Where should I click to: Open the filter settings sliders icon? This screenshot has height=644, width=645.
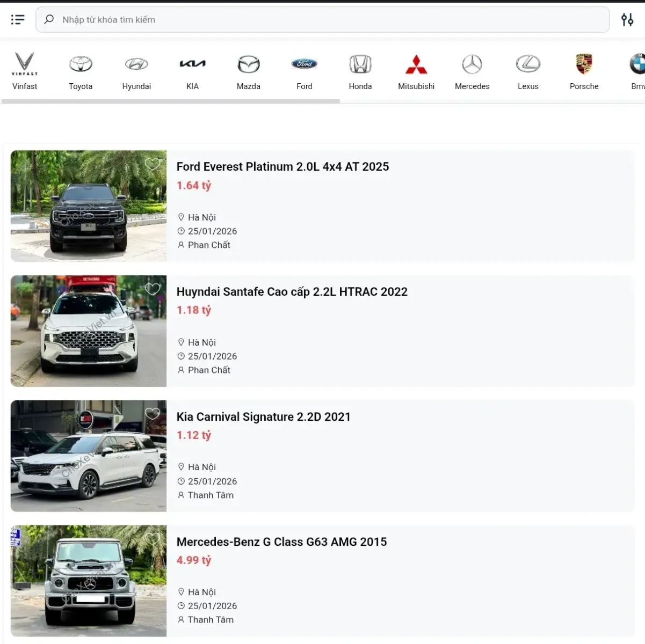(x=627, y=20)
